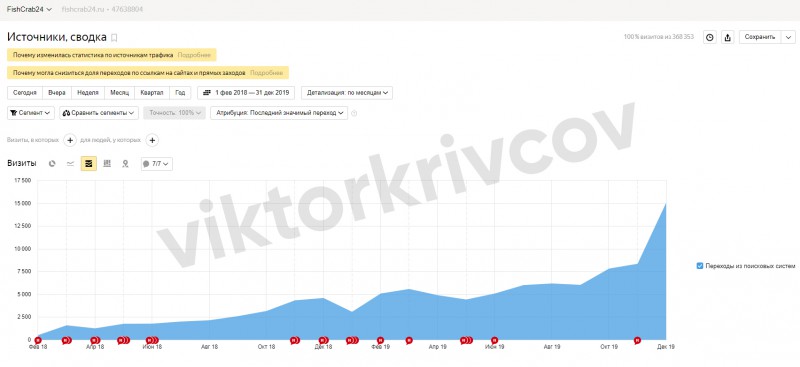This screenshot has height=367, width=800.
Task: Click the 15 000 y-axis value
Action: point(22,204)
